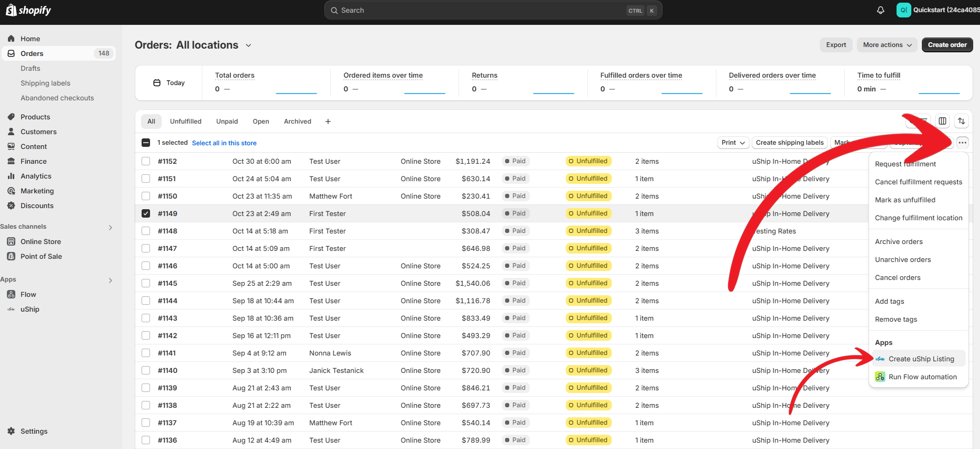The width and height of the screenshot is (980, 449).
Task: Select checkbox for order #1151
Action: click(x=146, y=179)
